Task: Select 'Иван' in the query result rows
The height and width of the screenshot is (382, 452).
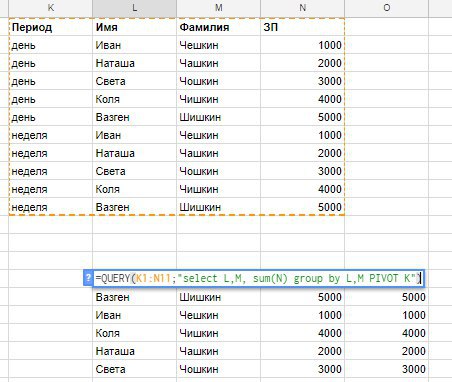Action: coord(135,315)
